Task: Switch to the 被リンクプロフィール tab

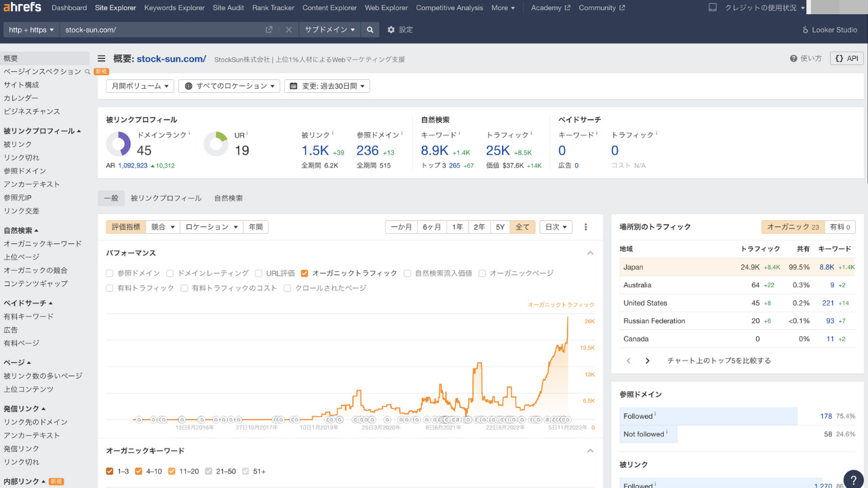Action: 165,198
